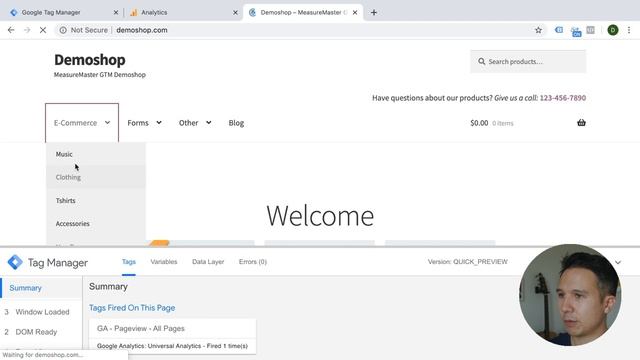Screen dimensions: 640x360
Task: Collapse the Tag Manager debug panel chevron
Action: coord(618,262)
